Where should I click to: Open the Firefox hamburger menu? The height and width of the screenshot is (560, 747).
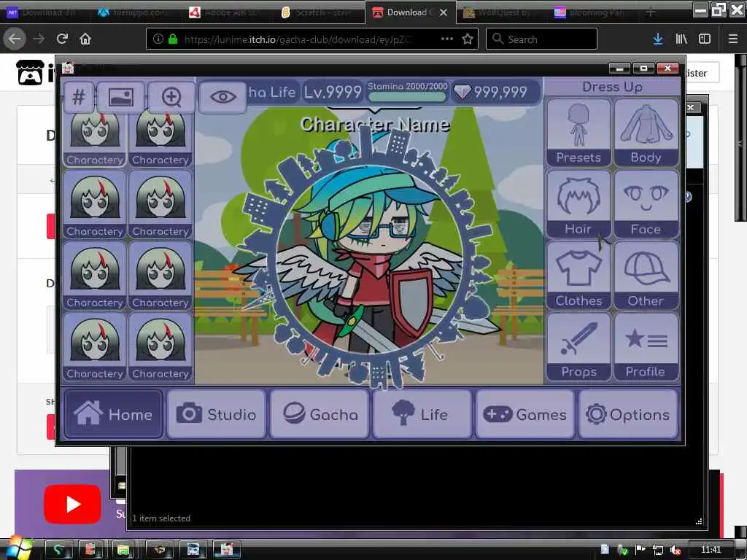pyautogui.click(x=733, y=39)
